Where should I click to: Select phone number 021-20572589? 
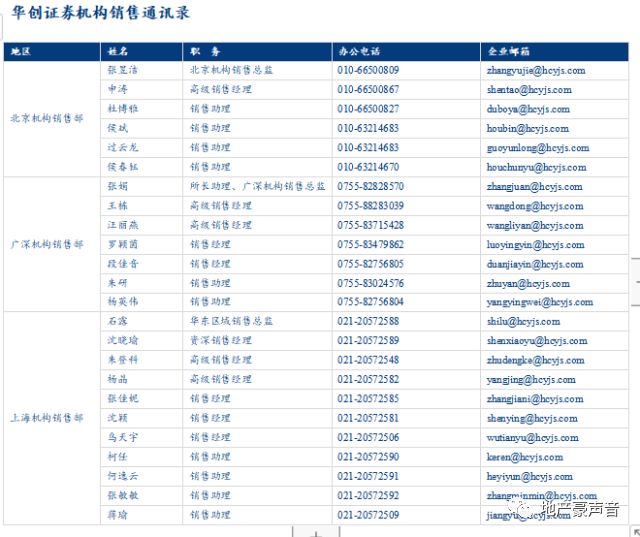(368, 341)
